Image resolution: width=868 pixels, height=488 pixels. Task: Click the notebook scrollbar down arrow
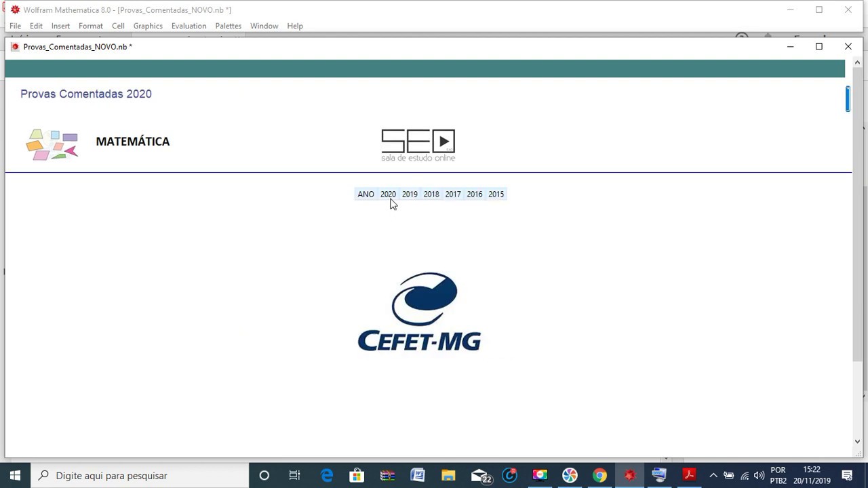pos(857,442)
